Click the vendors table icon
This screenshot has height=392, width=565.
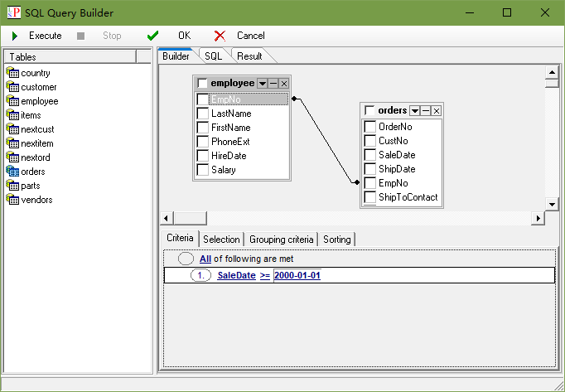coord(12,200)
